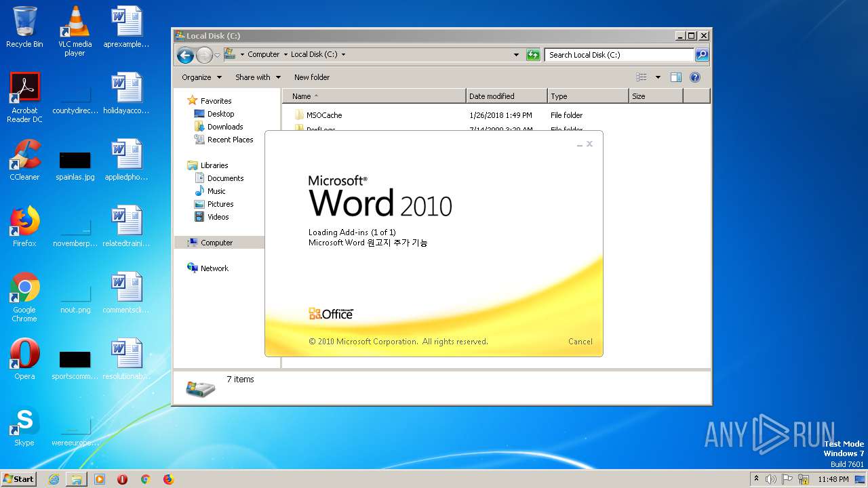The image size is (868, 488).
Task: Select relatedtraini Word document icon
Action: coord(126,226)
